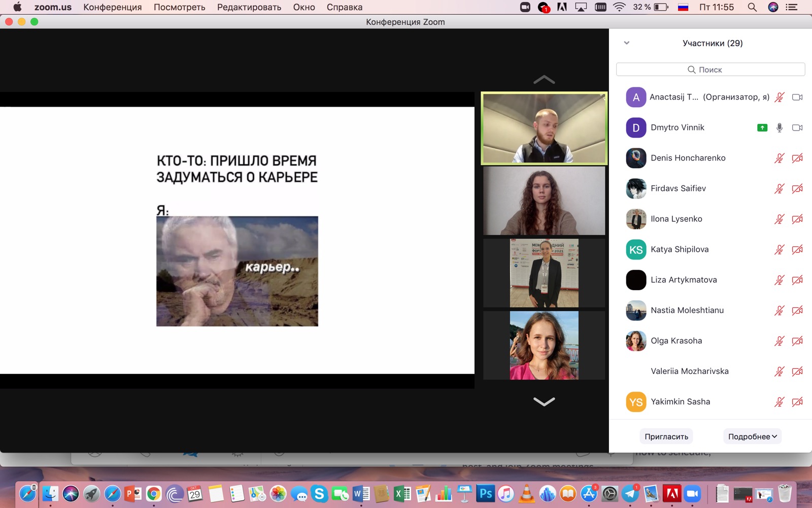Select the bottom video thumbnail with pink top
This screenshot has height=508, width=812.
(x=544, y=345)
